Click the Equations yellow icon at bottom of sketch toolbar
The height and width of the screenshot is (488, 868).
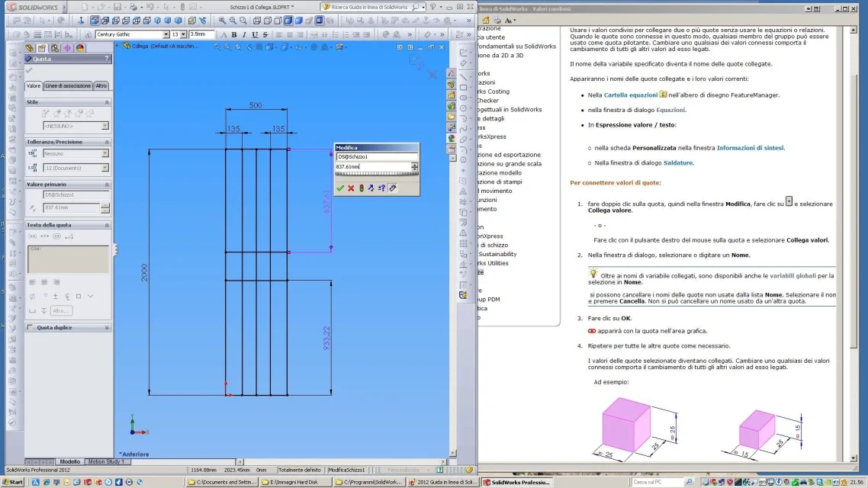coord(463,295)
